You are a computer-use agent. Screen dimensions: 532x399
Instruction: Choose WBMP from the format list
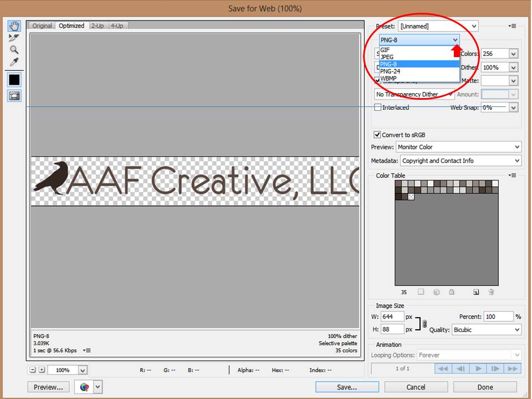click(x=420, y=78)
